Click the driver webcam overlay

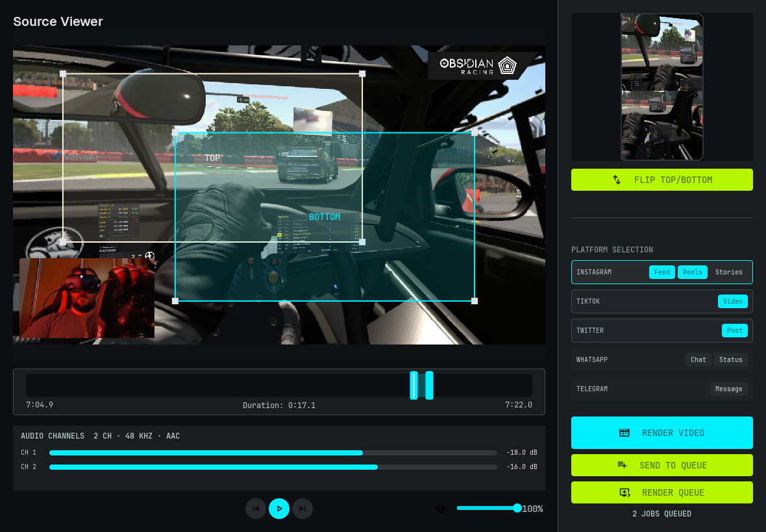click(87, 298)
